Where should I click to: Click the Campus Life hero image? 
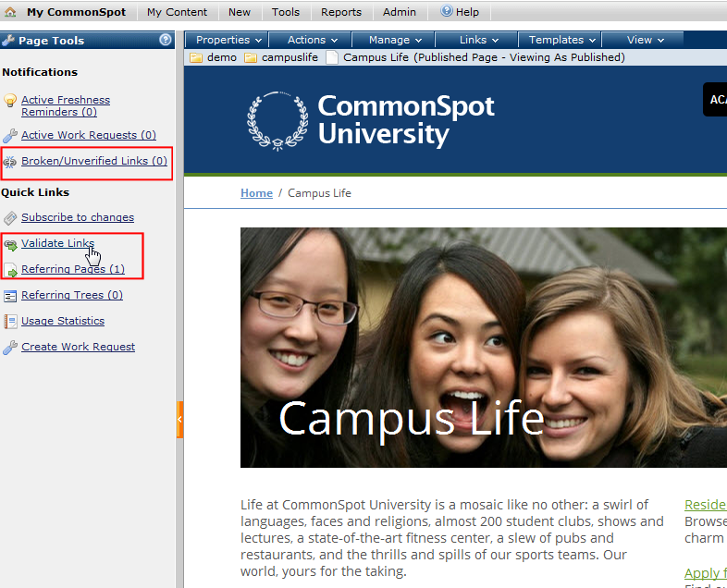pos(484,348)
